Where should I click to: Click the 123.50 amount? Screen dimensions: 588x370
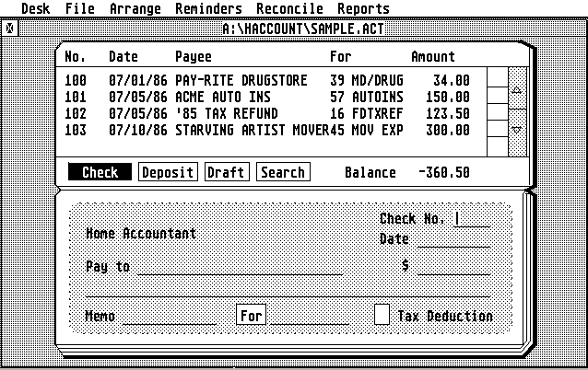(448, 113)
